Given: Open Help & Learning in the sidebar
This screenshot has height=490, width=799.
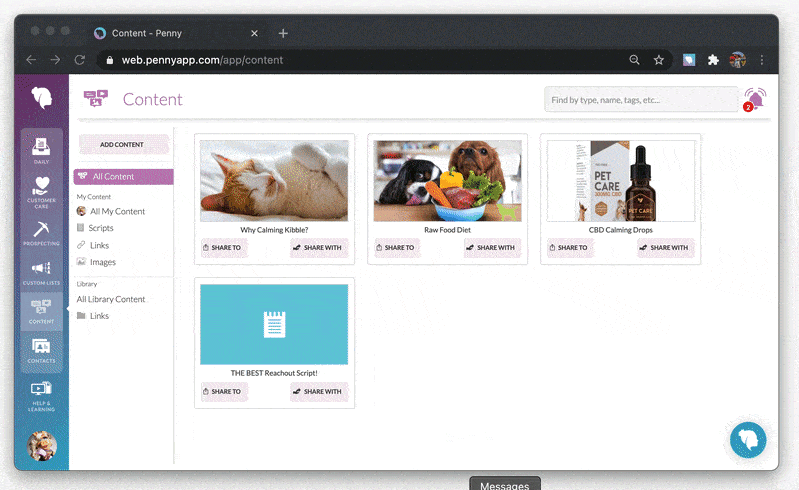Looking at the screenshot, I should [41, 396].
